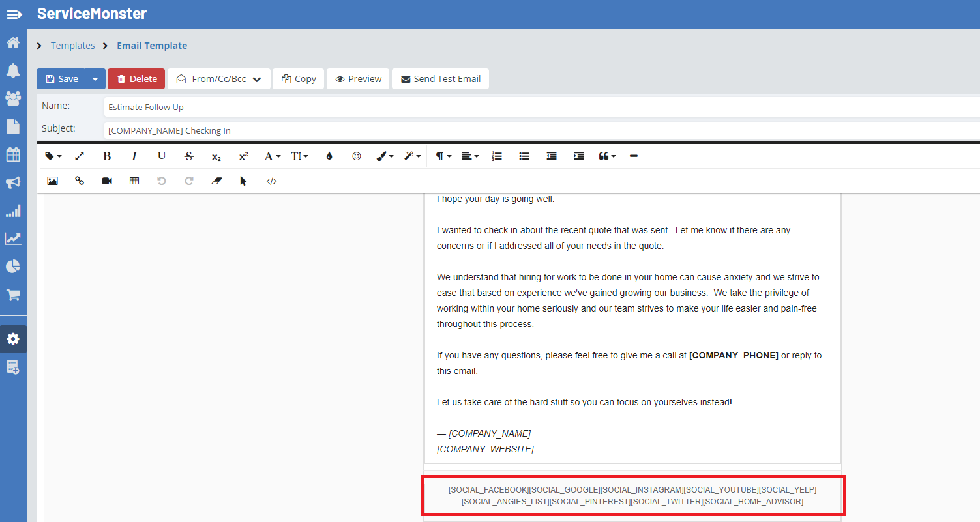The image size is (980, 522).
Task: Open Settings gear in sidebar
Action: click(x=13, y=340)
